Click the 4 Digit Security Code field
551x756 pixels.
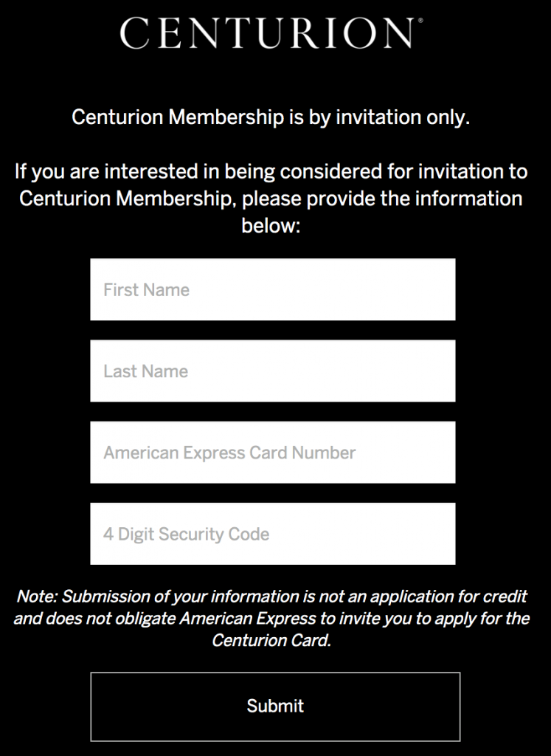coord(273,533)
